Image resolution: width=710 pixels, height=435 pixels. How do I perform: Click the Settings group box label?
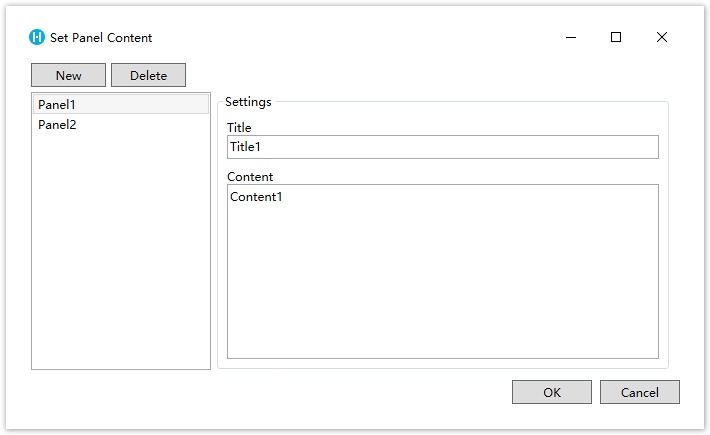tap(248, 101)
